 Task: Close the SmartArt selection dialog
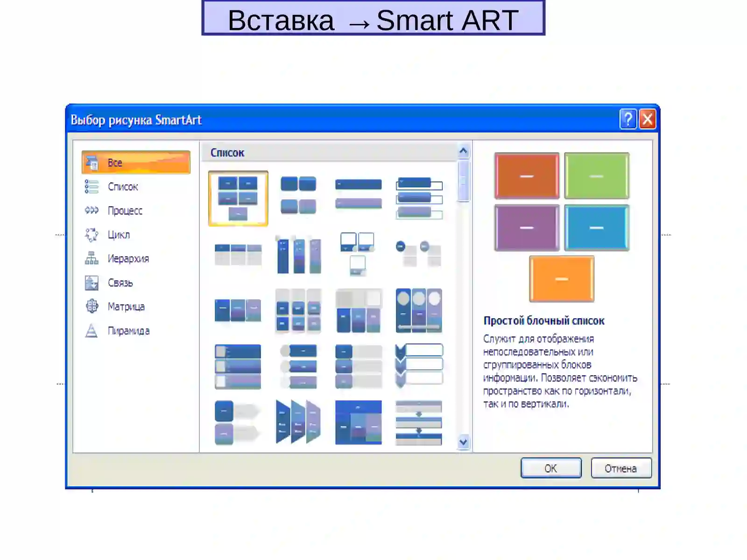647,119
